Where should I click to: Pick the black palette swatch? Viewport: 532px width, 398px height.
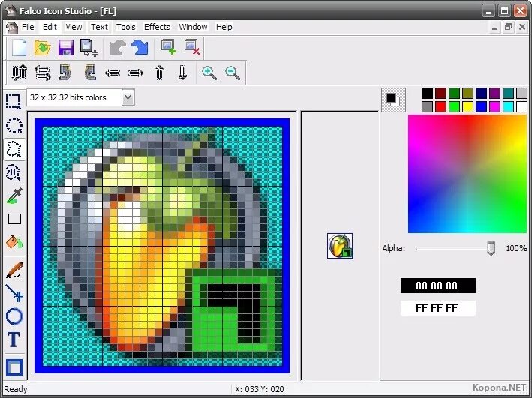tap(427, 93)
